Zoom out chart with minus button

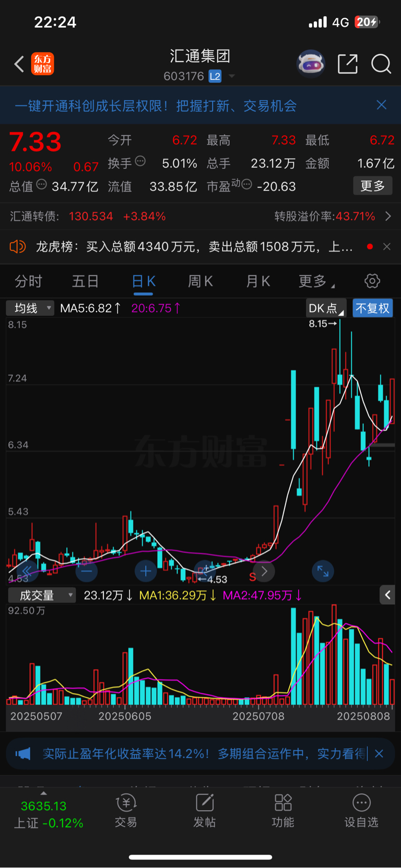point(87,571)
